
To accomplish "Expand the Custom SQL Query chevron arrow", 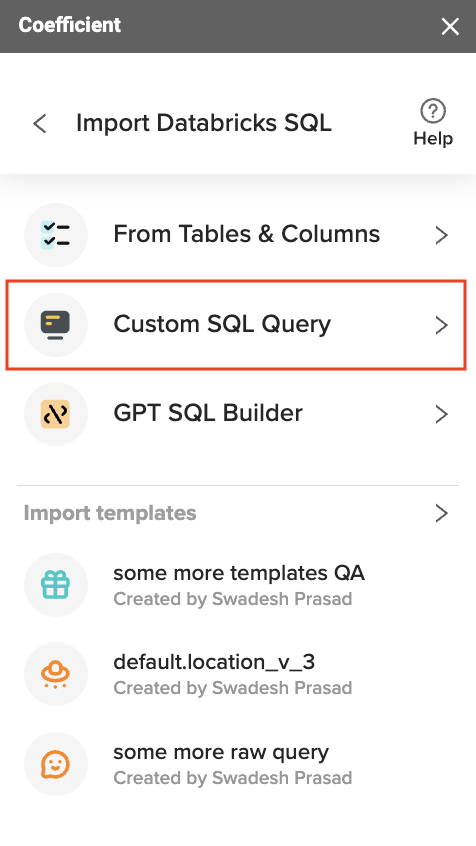I will (441, 325).
